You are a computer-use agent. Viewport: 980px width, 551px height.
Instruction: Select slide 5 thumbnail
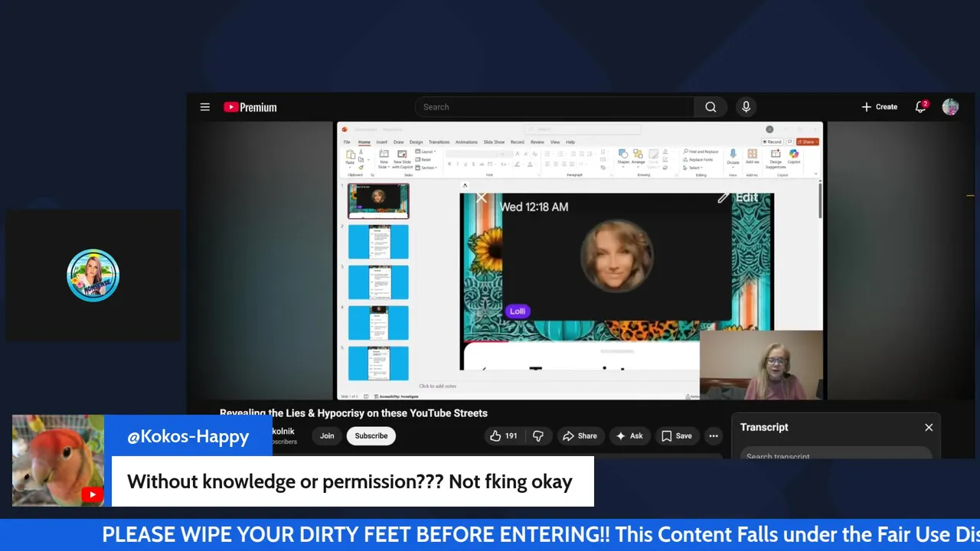pyautogui.click(x=378, y=363)
